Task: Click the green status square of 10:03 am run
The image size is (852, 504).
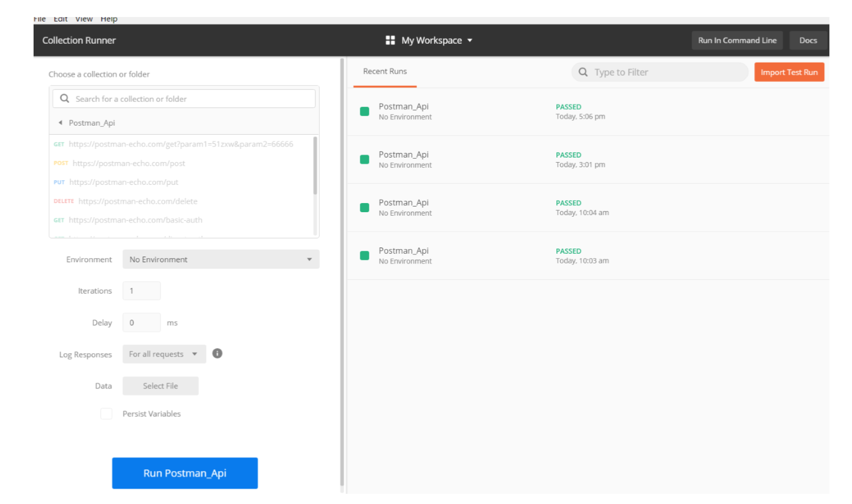Action: pos(365,256)
